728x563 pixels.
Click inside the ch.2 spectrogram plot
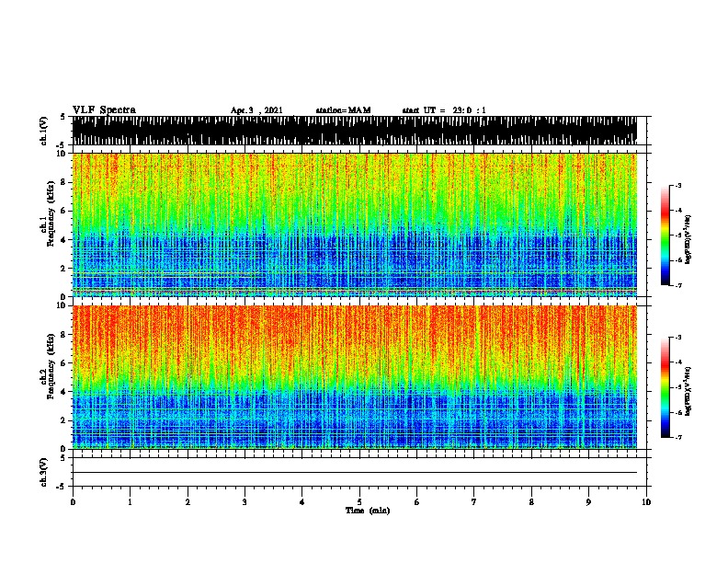click(x=355, y=377)
